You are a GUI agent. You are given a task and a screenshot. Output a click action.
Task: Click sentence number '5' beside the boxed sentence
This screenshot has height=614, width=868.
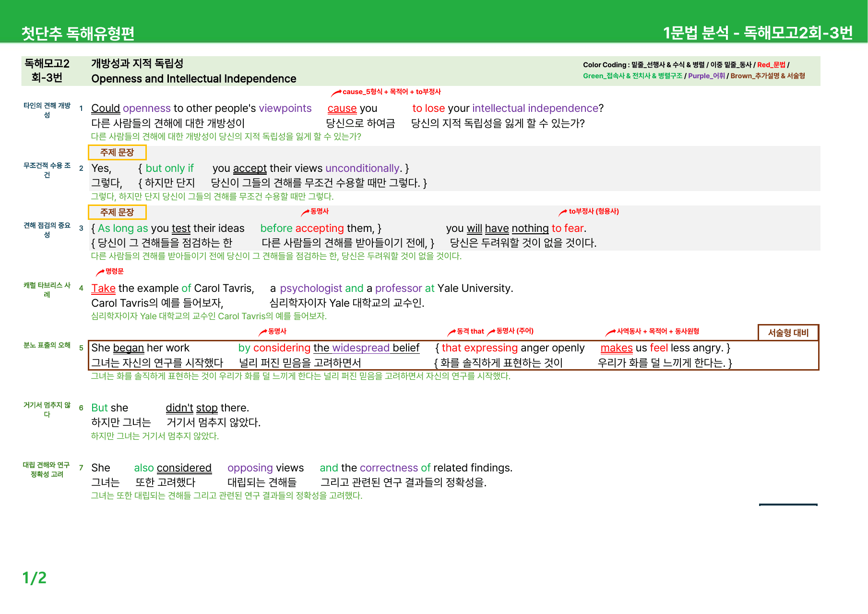[x=81, y=348]
